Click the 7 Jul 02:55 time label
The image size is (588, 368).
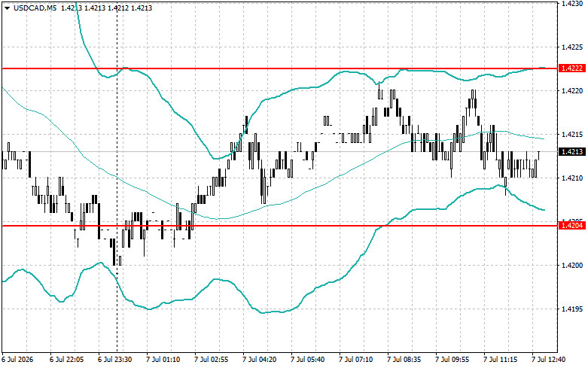point(211,360)
